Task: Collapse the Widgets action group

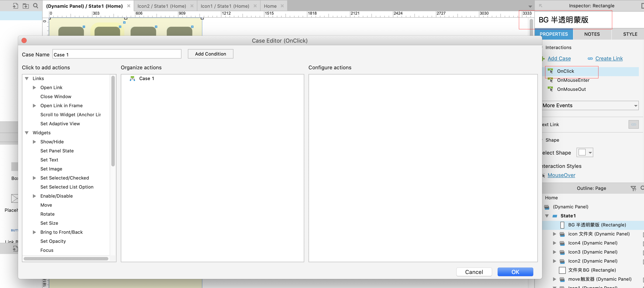Action: (27, 133)
